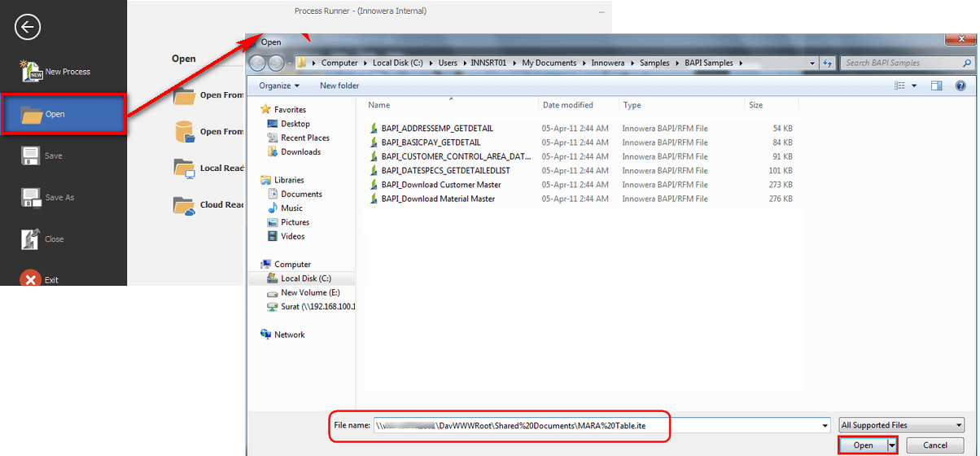Click the back arrow in Process Runner
Screen dimensions: 980x456
tap(27, 27)
